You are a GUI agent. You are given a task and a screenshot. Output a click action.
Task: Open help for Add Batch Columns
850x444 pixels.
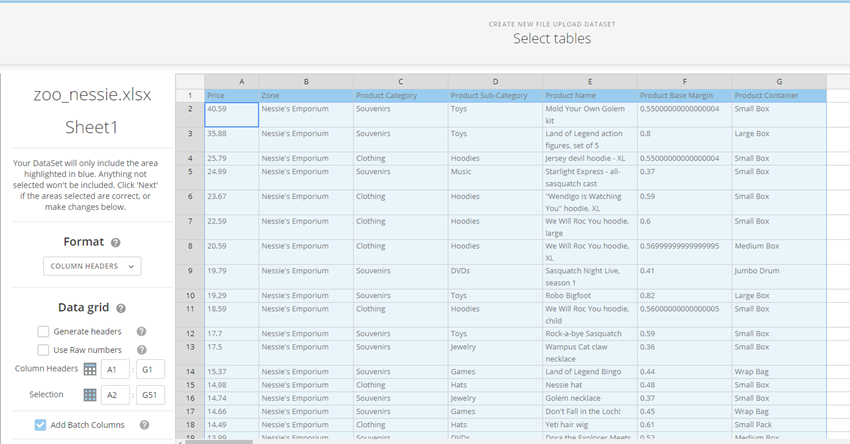144,425
